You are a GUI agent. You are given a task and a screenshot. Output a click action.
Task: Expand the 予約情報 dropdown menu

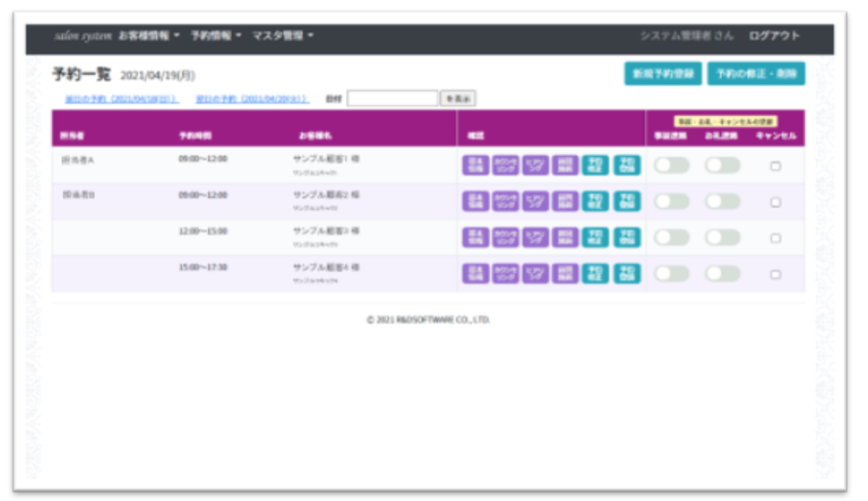pos(216,36)
